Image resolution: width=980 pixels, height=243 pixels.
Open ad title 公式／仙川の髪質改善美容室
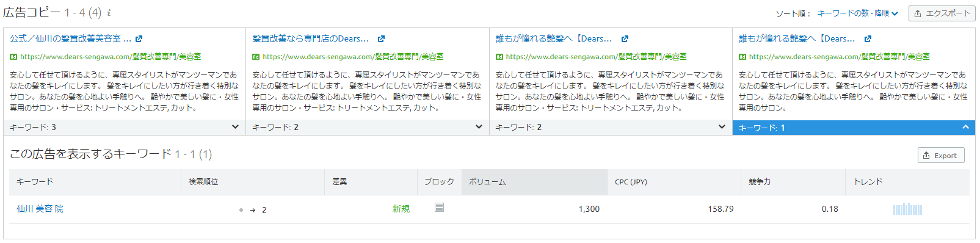70,38
